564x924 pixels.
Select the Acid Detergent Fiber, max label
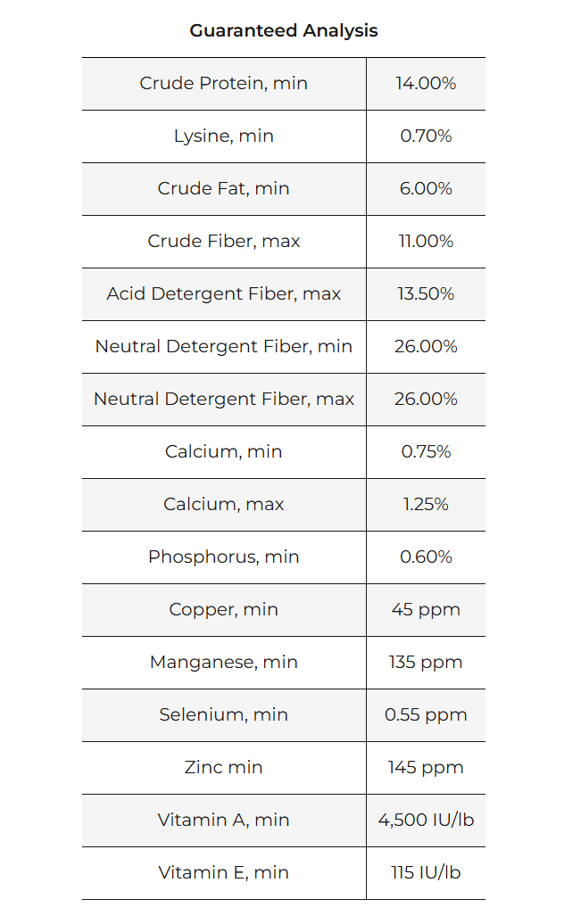point(223,293)
